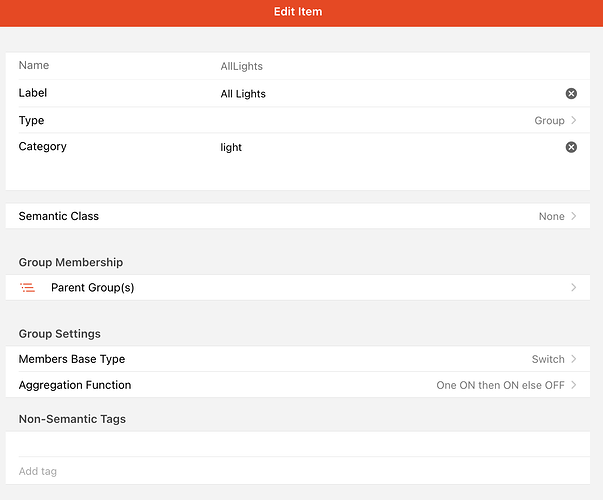Click the All Lights label text field
Image resolution: width=603 pixels, height=500 pixels.
tap(390, 93)
